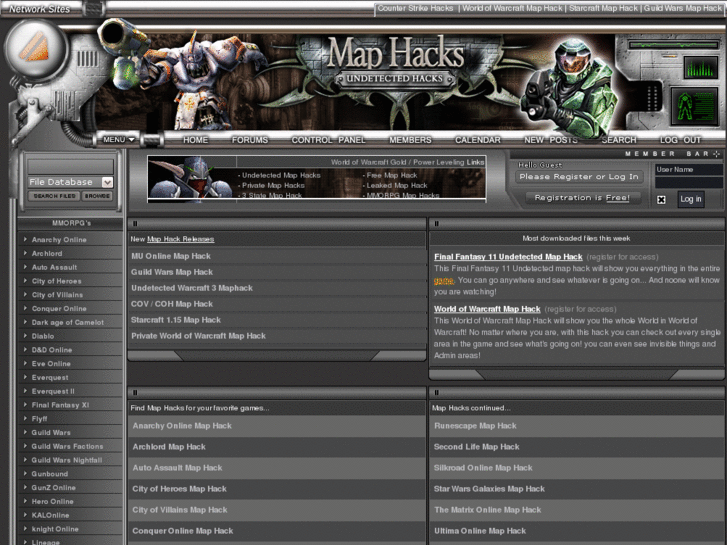Open Anarchy Online in MMORPG sidebar
Screen dimensions: 727x545
click(59, 240)
